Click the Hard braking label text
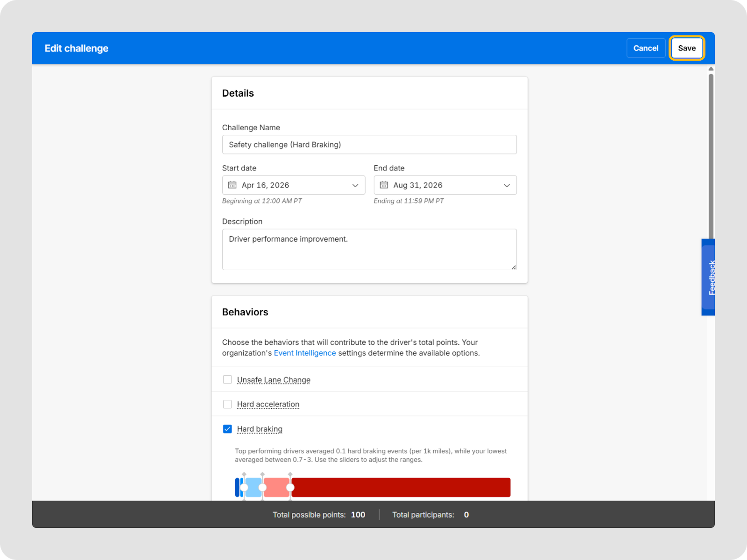747x560 pixels. [x=260, y=429]
